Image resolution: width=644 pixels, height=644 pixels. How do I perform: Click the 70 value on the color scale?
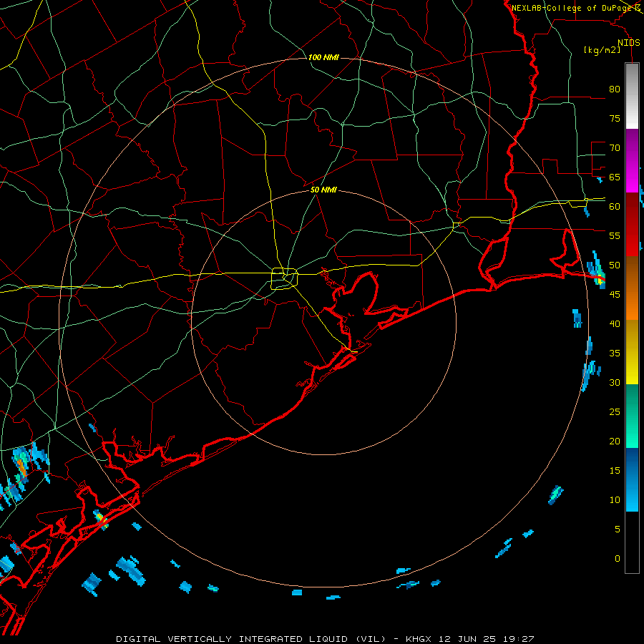(615, 148)
